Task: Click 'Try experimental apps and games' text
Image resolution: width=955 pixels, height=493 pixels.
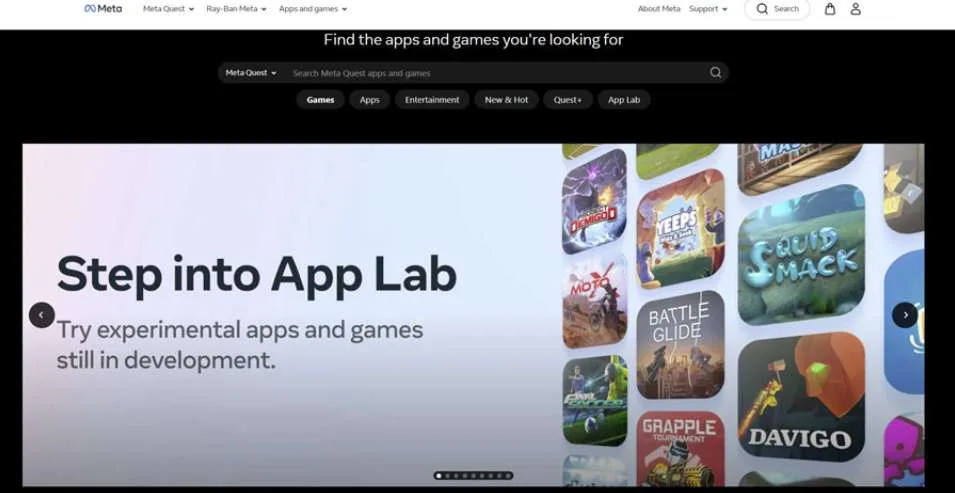Action: 240,330
